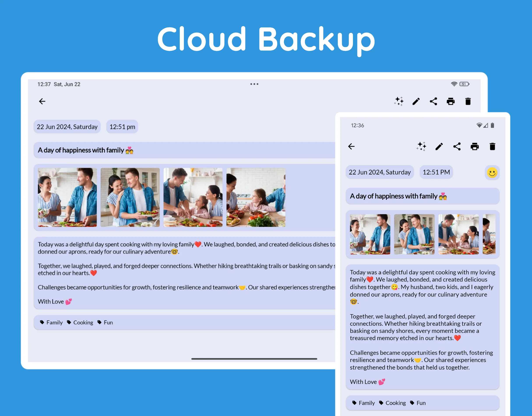
Task: Tap the share icon on tablet toolbar
Action: point(433,101)
